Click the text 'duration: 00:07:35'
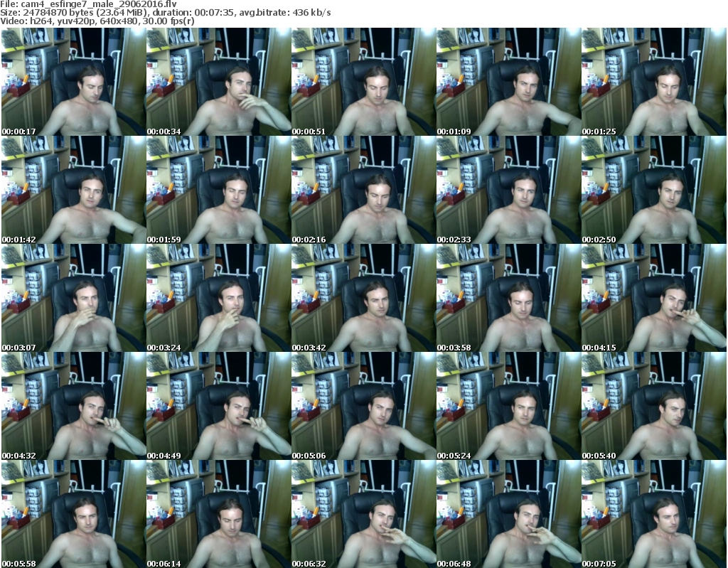The image size is (728, 568). 192,13
